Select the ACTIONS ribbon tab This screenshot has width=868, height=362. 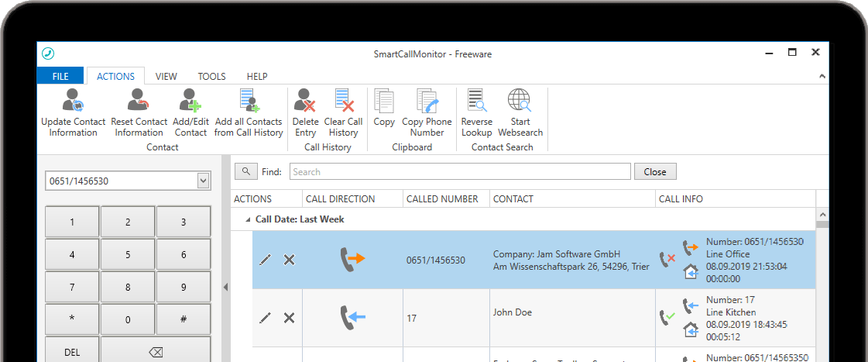pos(115,77)
